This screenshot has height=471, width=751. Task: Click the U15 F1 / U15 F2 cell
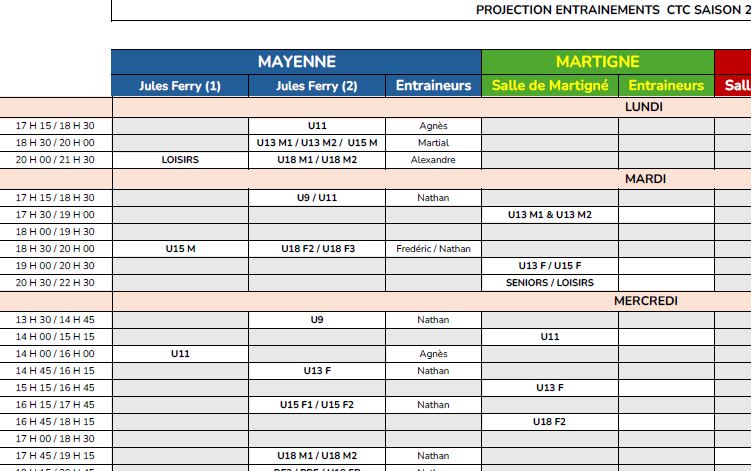coord(316,405)
